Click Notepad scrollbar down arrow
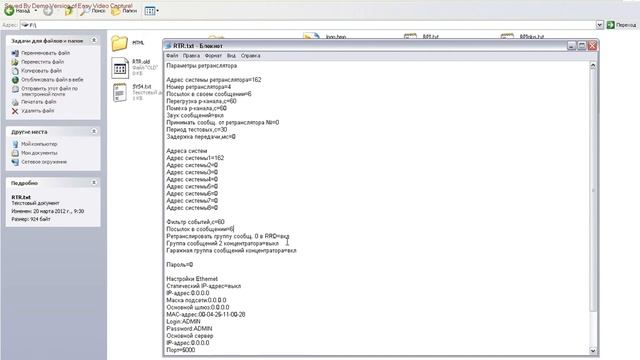Image resolution: width=640 pixels, height=360 pixels. (593, 351)
